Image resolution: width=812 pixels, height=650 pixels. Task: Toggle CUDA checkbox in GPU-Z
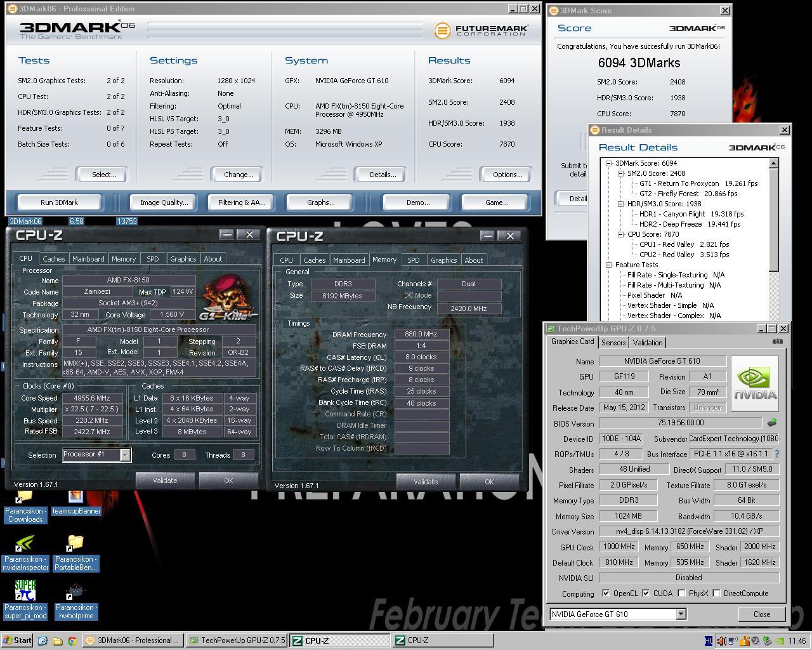coord(646,594)
